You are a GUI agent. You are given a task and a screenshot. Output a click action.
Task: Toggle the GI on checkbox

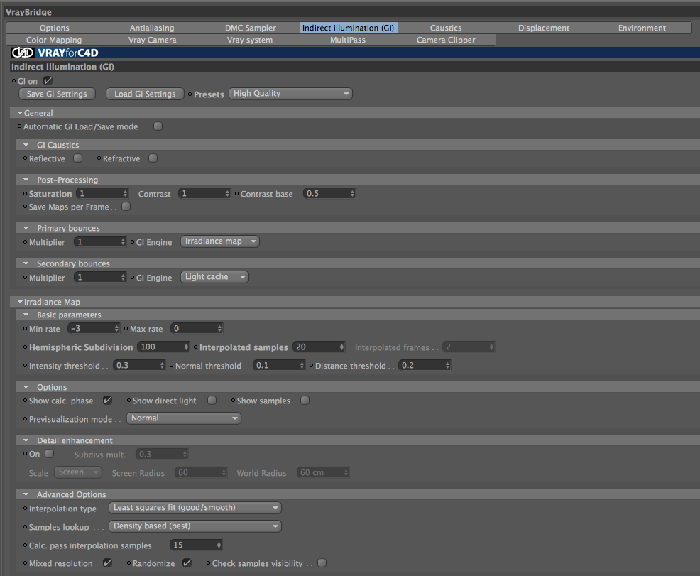(x=48, y=81)
